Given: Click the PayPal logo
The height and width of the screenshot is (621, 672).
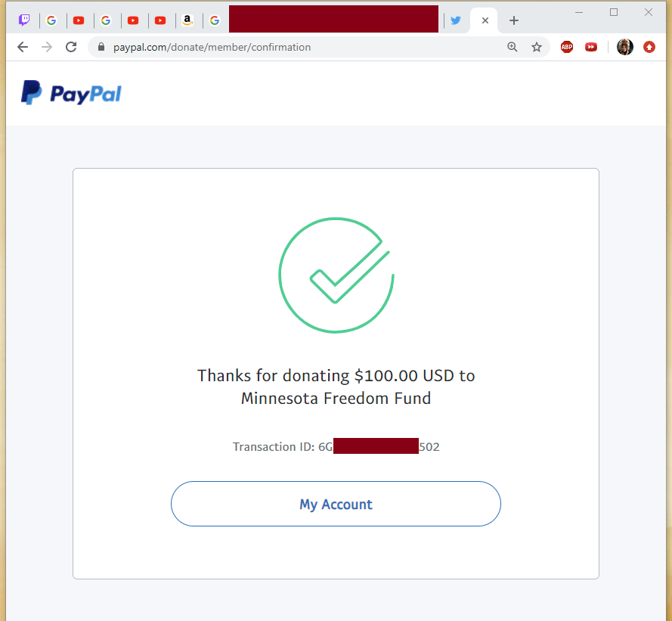Looking at the screenshot, I should pyautogui.click(x=71, y=92).
